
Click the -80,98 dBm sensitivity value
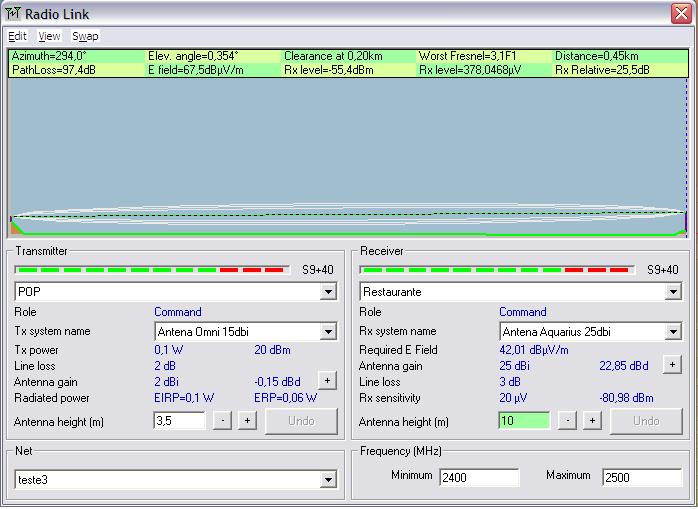pos(626,398)
